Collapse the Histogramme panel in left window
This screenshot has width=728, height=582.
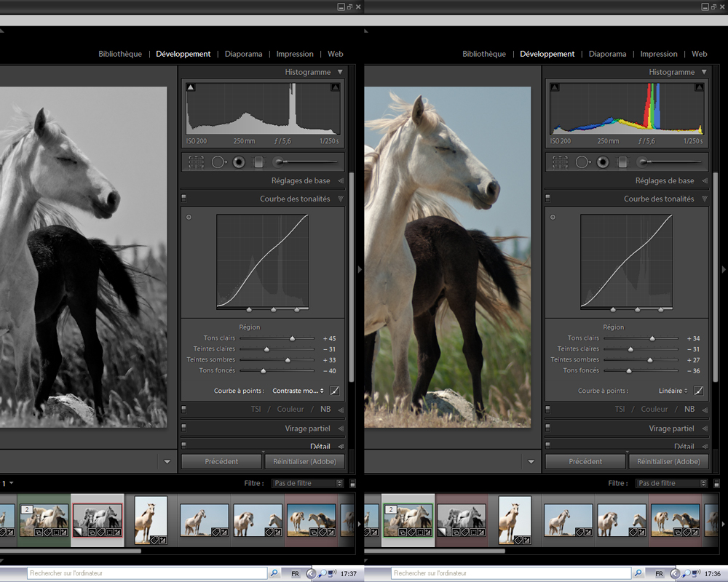coord(340,72)
